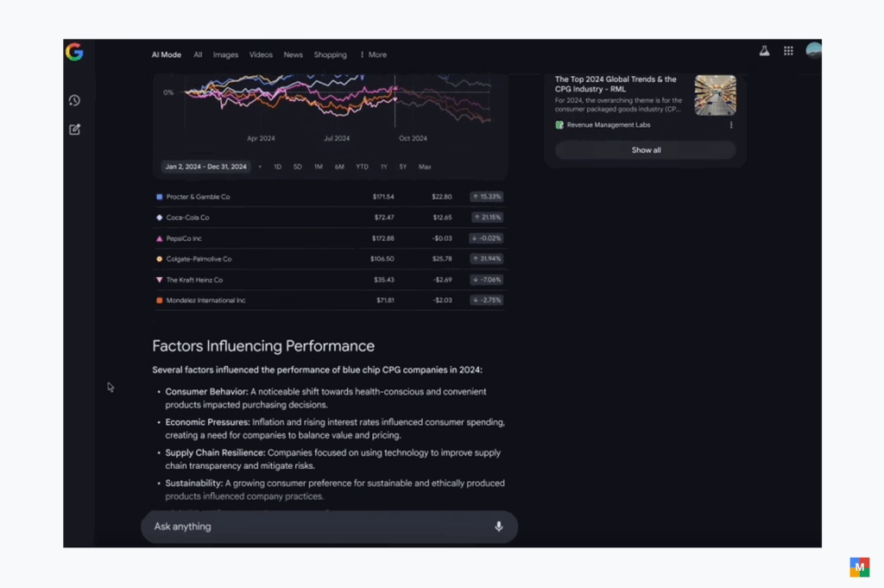Click the 31.94% change badge

(487, 259)
